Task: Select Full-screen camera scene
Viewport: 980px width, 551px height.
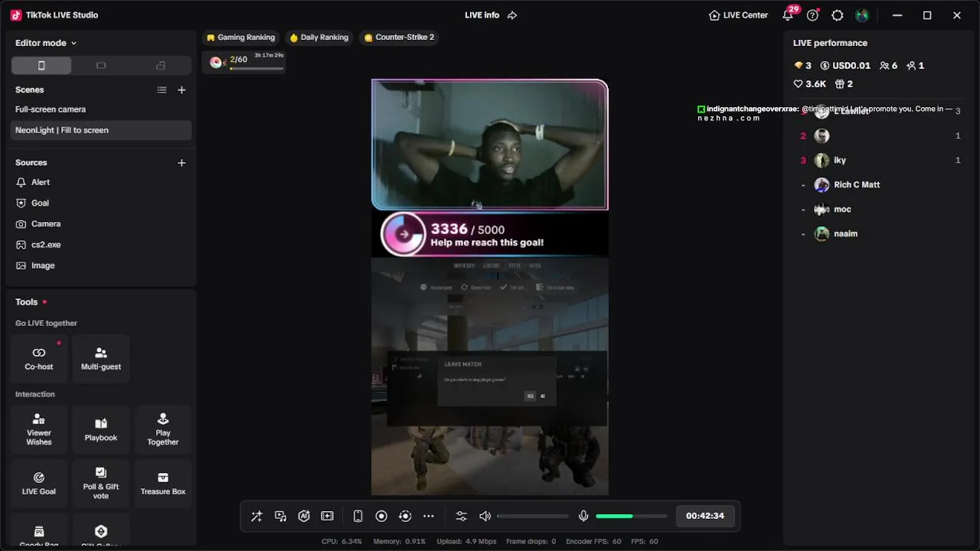Action: [101, 109]
